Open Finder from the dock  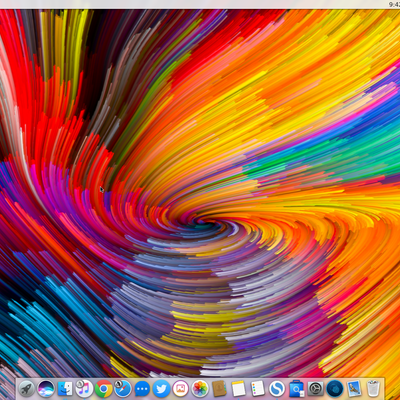[65, 389]
